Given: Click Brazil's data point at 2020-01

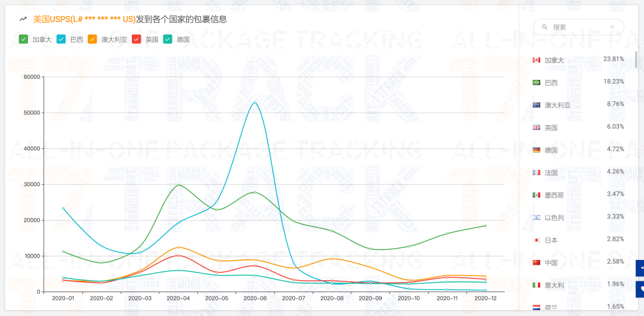Looking at the screenshot, I should point(63,208).
